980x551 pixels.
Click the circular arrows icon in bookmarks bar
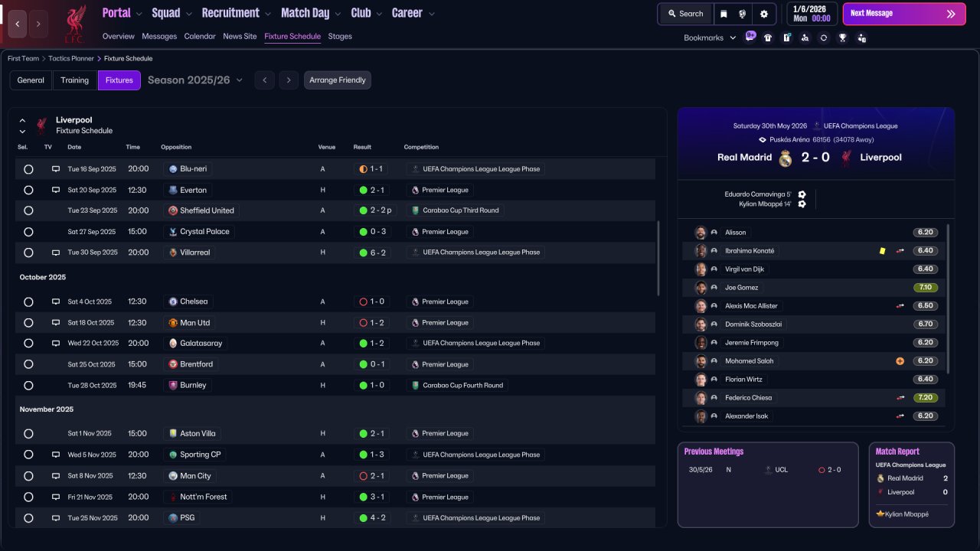tap(824, 37)
